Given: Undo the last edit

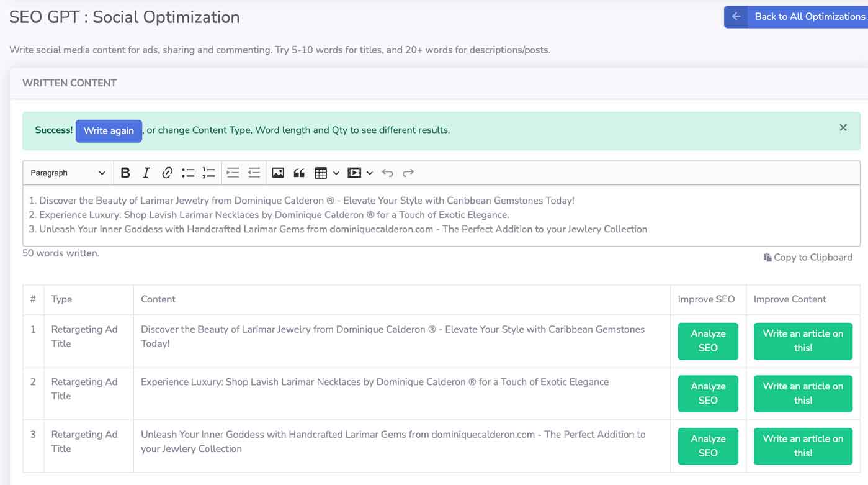Looking at the screenshot, I should (x=387, y=173).
